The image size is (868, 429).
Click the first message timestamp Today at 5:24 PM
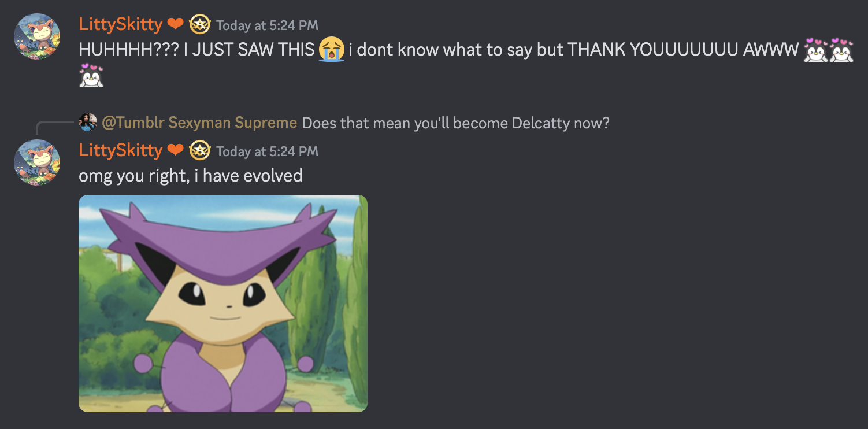(x=267, y=25)
